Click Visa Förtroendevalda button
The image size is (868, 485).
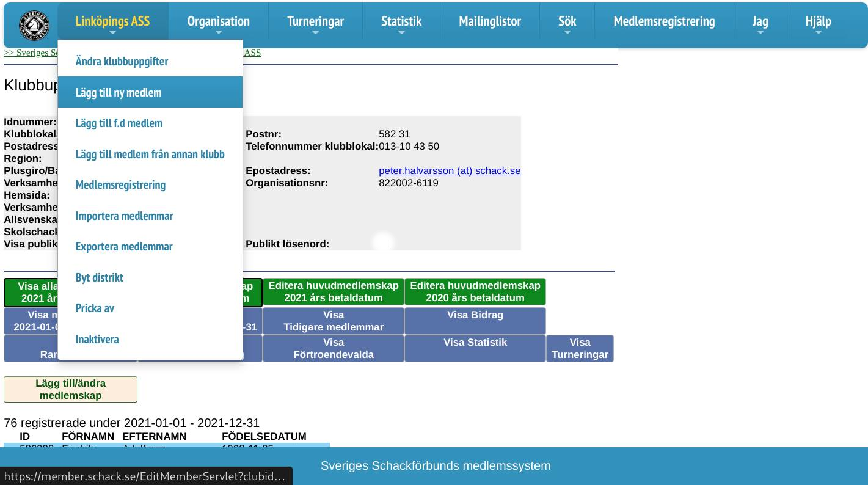(x=334, y=348)
